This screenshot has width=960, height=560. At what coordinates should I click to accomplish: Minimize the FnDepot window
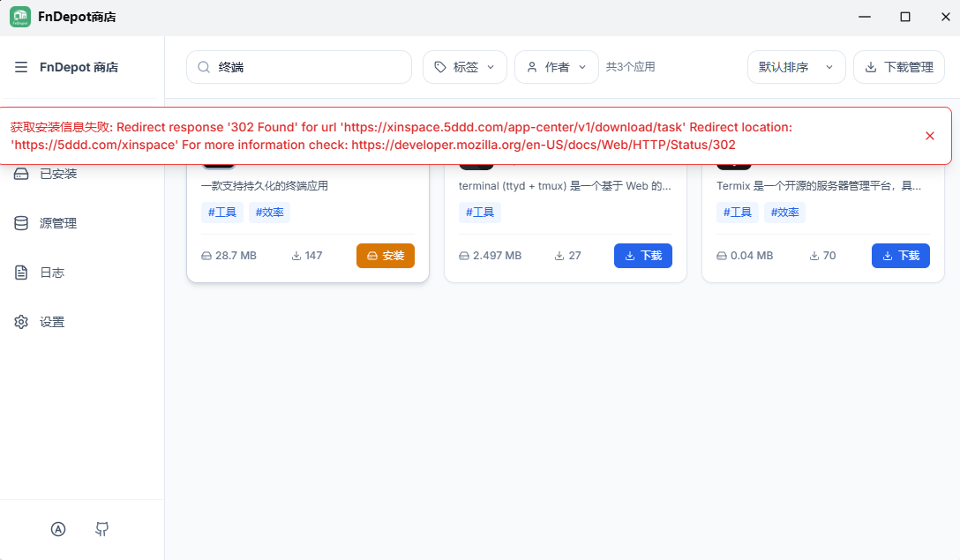(x=865, y=17)
